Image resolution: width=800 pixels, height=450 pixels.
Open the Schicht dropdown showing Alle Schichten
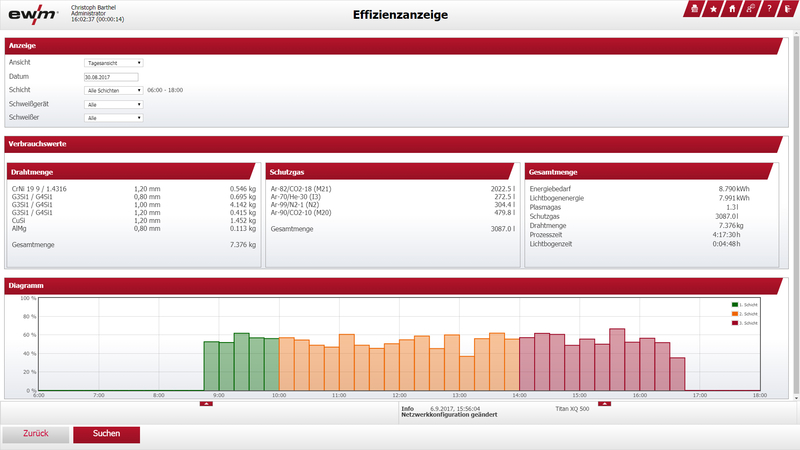(114, 90)
